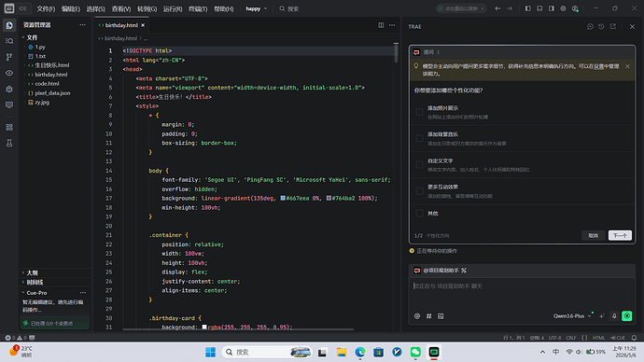644x362 pixels.
Task: Toggle the IDE mode switch at top left
Action: (16, 8)
